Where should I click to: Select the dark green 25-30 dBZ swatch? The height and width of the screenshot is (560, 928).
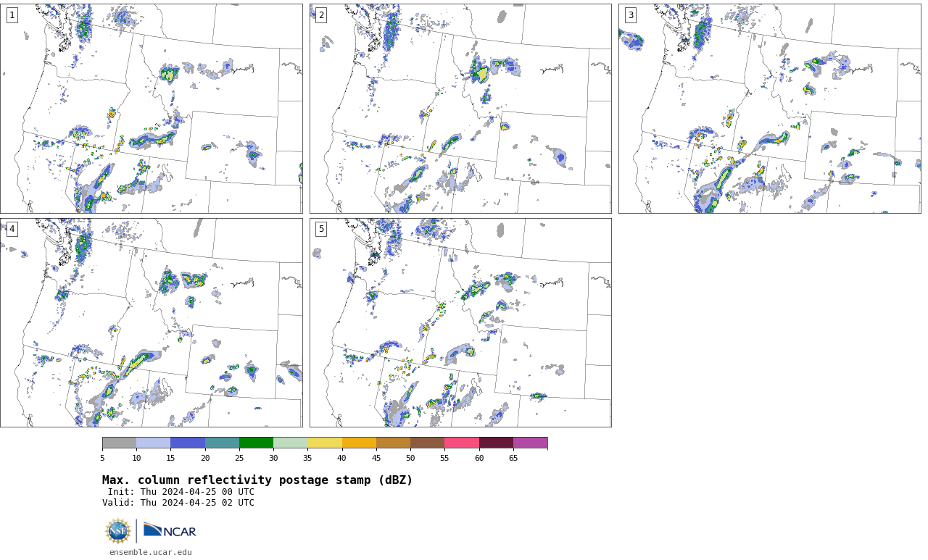(x=256, y=443)
